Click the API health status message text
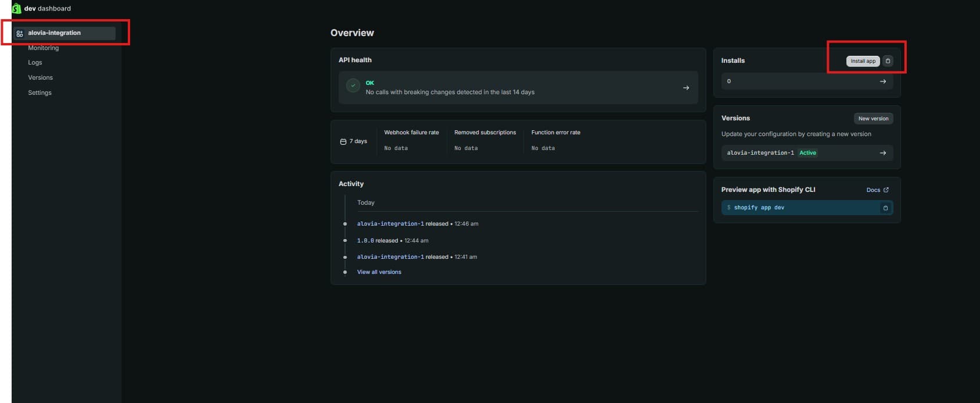The width and height of the screenshot is (980, 403). tap(450, 92)
